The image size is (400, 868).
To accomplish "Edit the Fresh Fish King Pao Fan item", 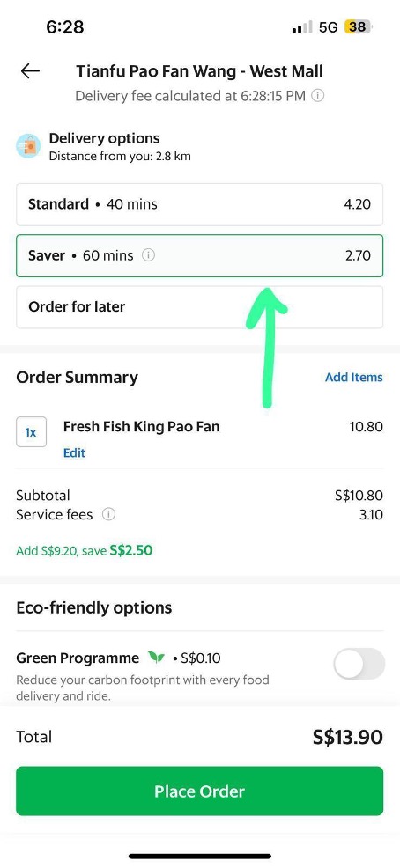I will tap(74, 452).
